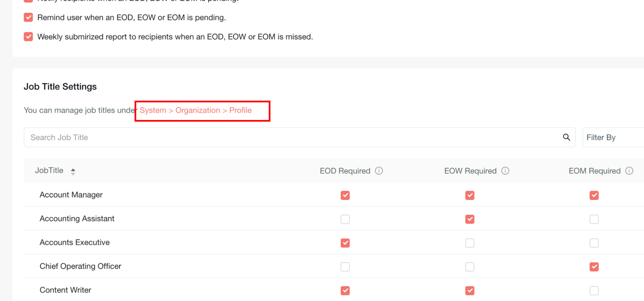Disable weekly summarized report checkbox
644x301 pixels.
pos(28,37)
